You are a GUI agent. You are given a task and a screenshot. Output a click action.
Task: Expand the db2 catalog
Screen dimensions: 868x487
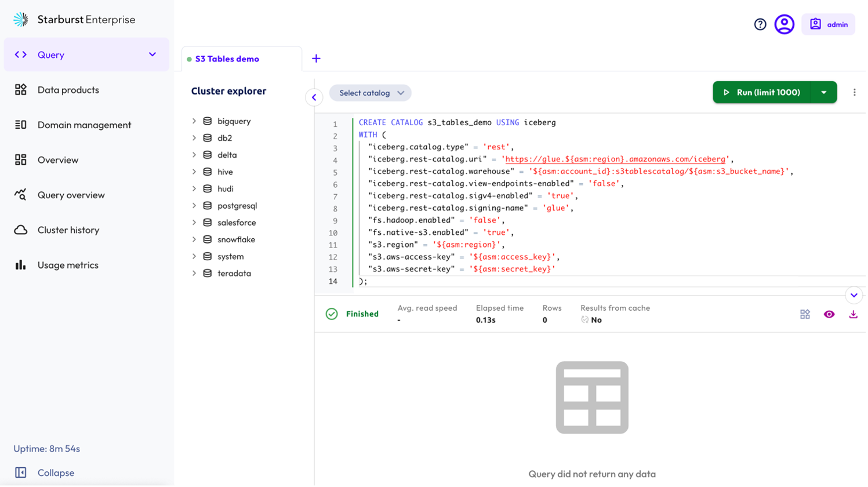194,138
